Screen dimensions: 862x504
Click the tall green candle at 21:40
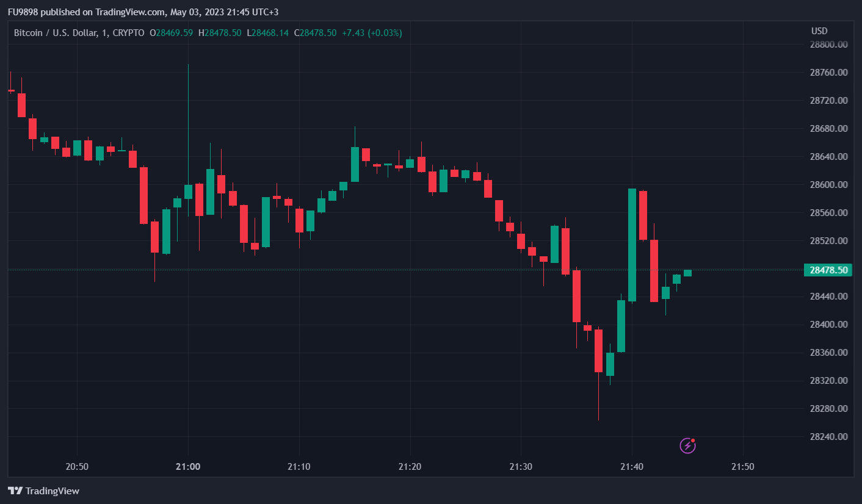pos(632,244)
